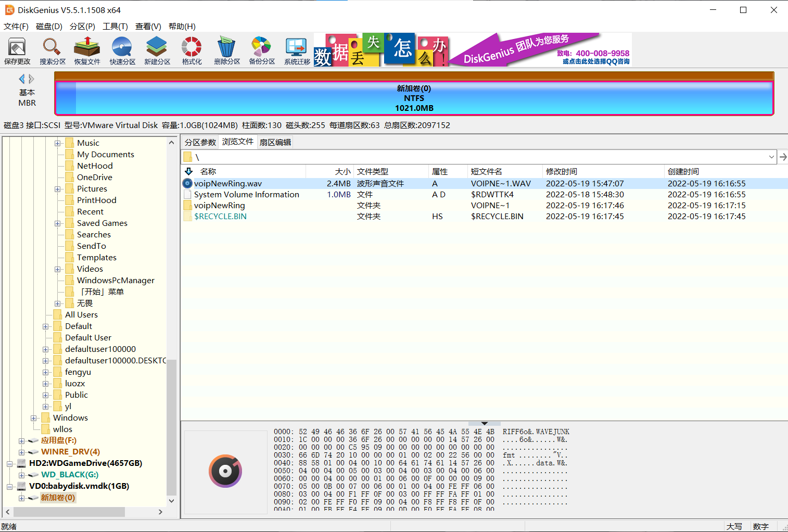Screen dimensions: 788x532
Task: Select the 新加卷(0) NTFS partition bar
Action: click(414, 98)
